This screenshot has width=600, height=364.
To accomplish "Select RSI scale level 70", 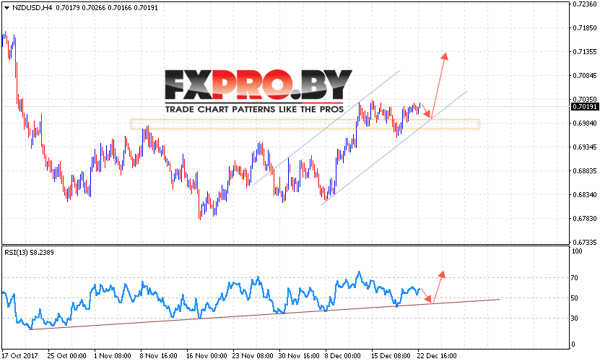I will (574, 278).
